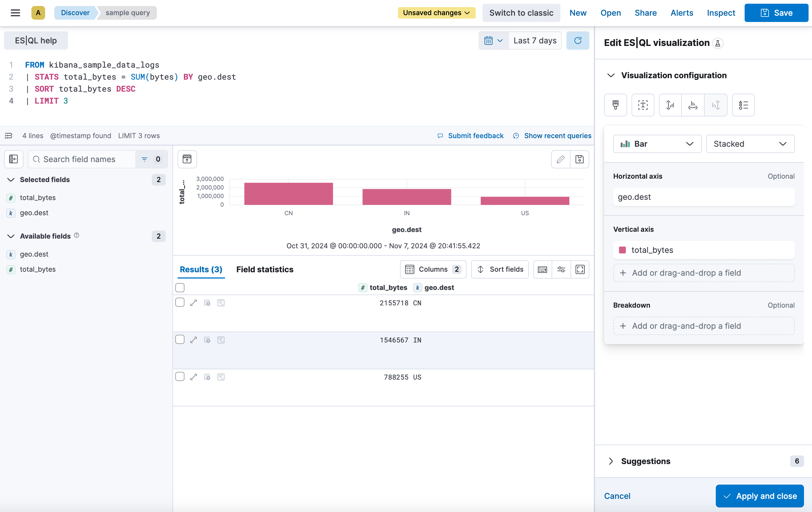
Task: Open the titles and text settings icon
Action: click(x=643, y=105)
